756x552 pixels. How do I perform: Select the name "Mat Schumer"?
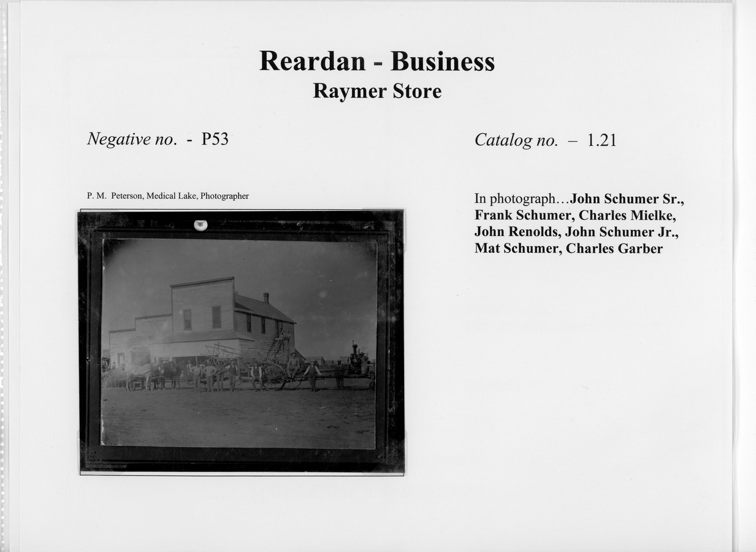point(516,249)
